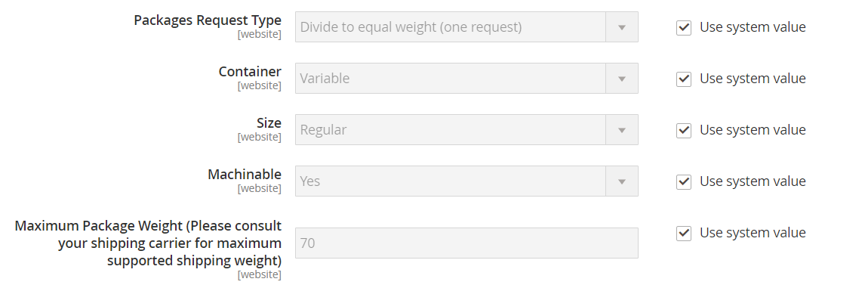Open the Machinable select showing 'Yes'

[466, 181]
